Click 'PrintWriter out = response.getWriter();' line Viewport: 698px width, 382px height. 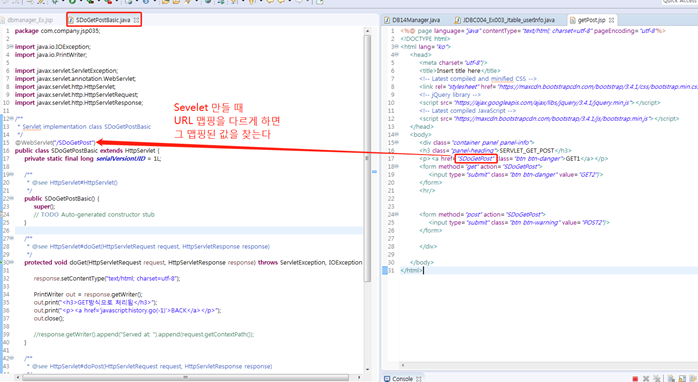(x=88, y=295)
